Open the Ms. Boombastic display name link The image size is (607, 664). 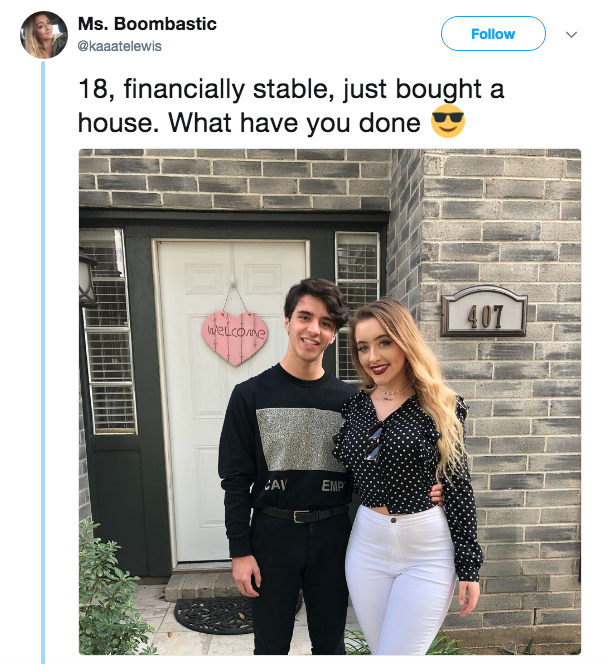coord(147,24)
